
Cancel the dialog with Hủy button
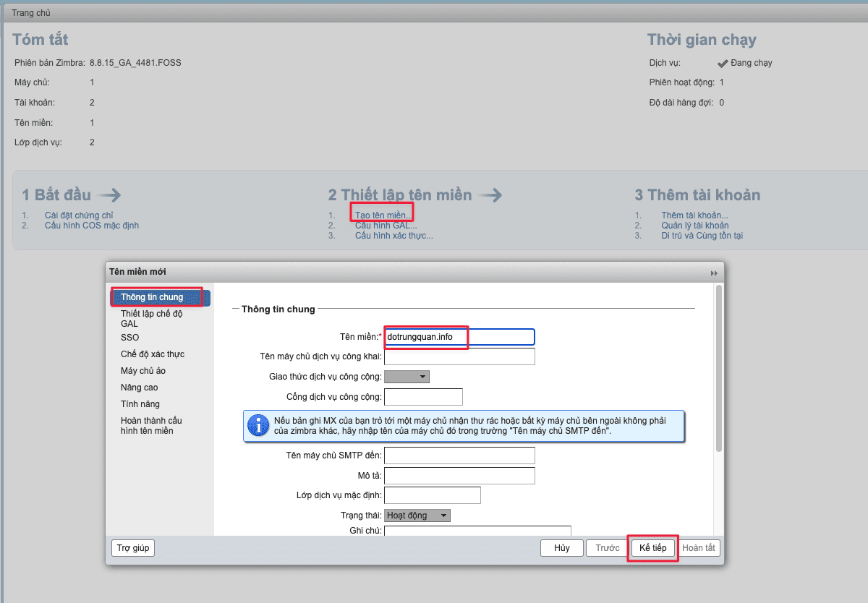(562, 548)
